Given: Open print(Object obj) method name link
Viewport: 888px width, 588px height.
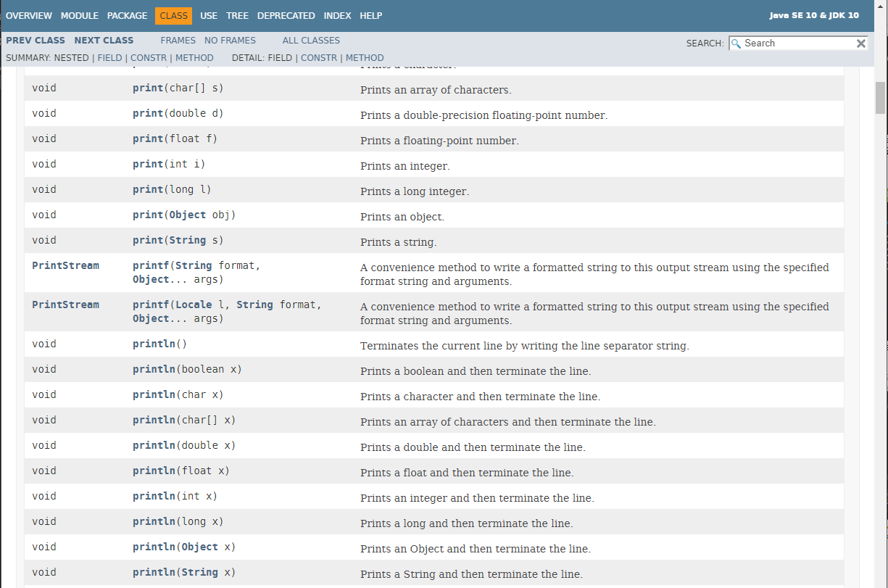Looking at the screenshot, I should pyautogui.click(x=148, y=215).
